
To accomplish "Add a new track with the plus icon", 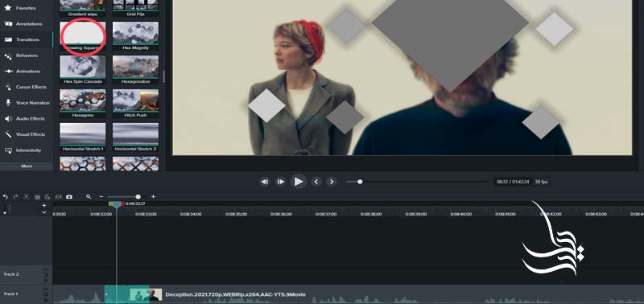I will pos(44,205).
